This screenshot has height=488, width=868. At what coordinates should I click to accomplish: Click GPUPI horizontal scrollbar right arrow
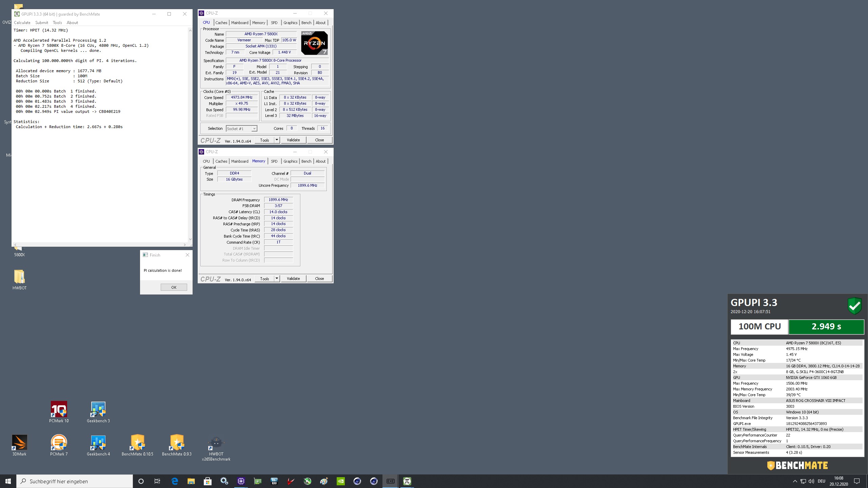pyautogui.click(x=184, y=244)
